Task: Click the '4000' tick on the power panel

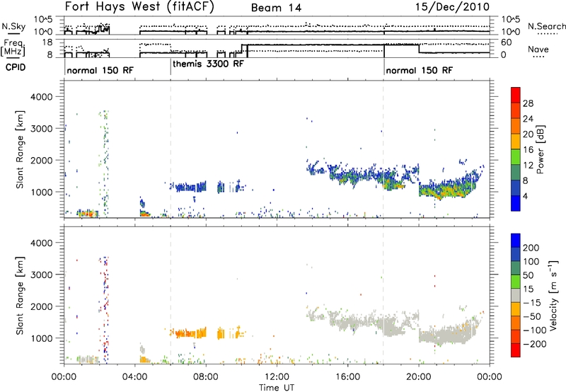Action: pyautogui.click(x=41, y=97)
